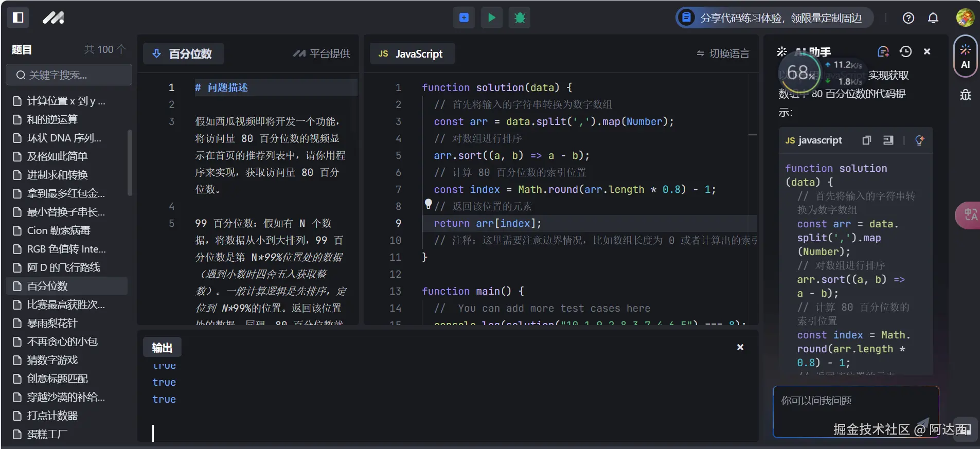Open the 切换语言 language switcher

click(x=723, y=53)
